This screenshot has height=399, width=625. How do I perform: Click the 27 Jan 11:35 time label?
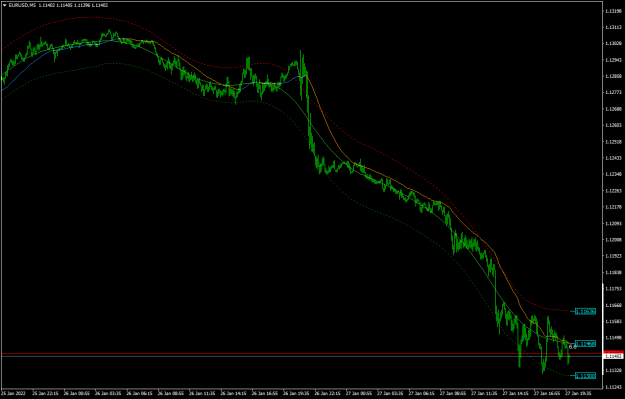(x=484, y=393)
